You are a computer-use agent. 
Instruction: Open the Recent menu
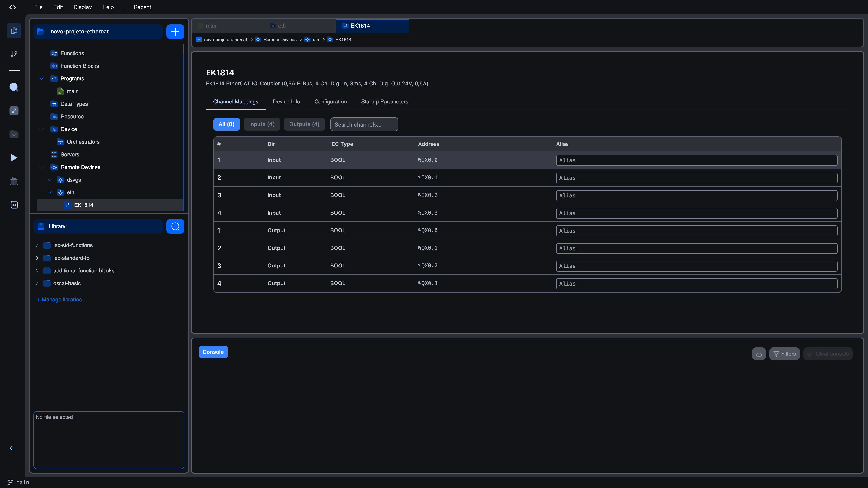pyautogui.click(x=142, y=7)
